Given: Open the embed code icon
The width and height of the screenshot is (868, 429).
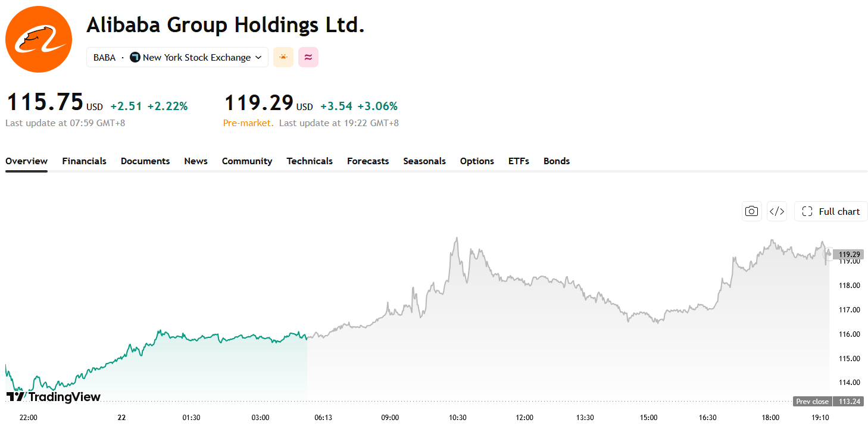Looking at the screenshot, I should (x=777, y=211).
